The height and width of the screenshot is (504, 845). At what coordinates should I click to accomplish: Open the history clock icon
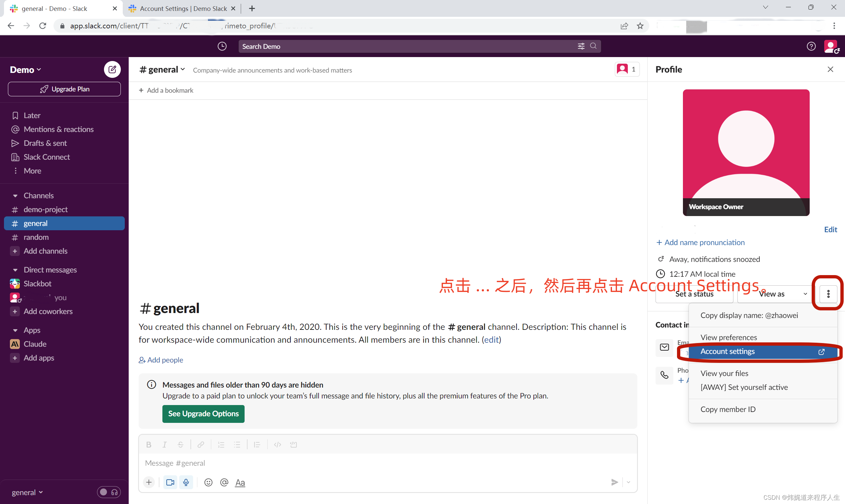pyautogui.click(x=222, y=46)
